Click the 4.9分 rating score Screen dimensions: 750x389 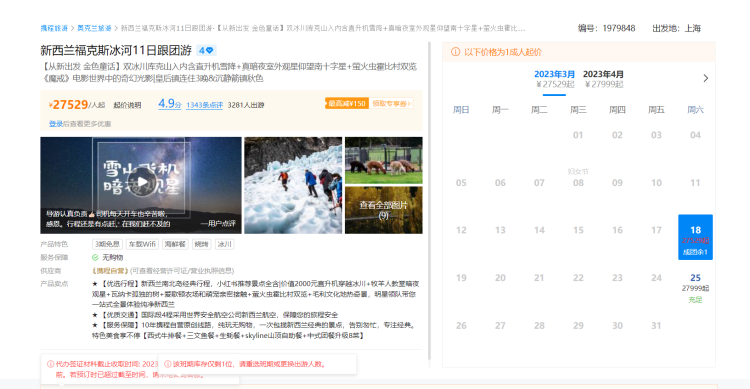(x=170, y=103)
